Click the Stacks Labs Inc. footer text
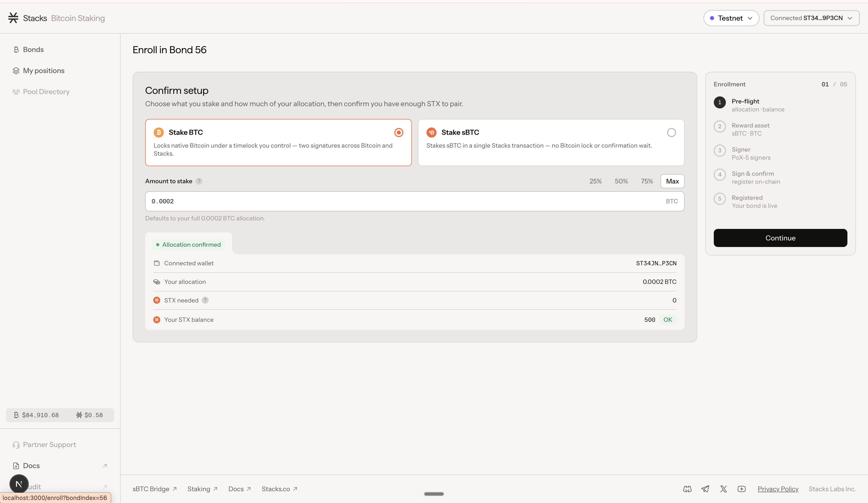868x503 pixels. click(x=832, y=489)
